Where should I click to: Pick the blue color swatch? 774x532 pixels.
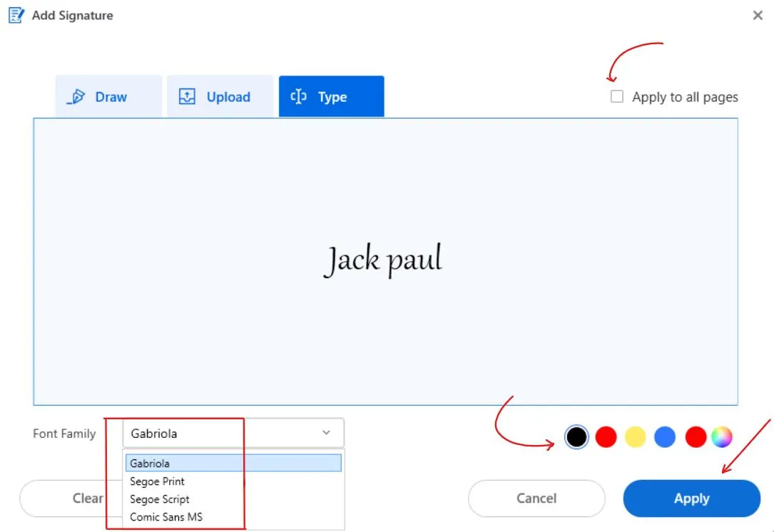coord(664,436)
